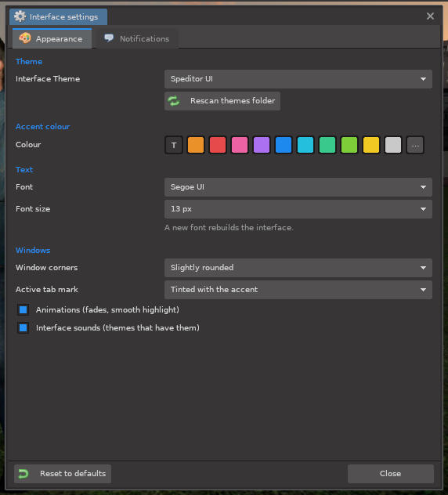Open the Interface Theme dropdown
Screen dimensions: 448x495
(x=298, y=79)
